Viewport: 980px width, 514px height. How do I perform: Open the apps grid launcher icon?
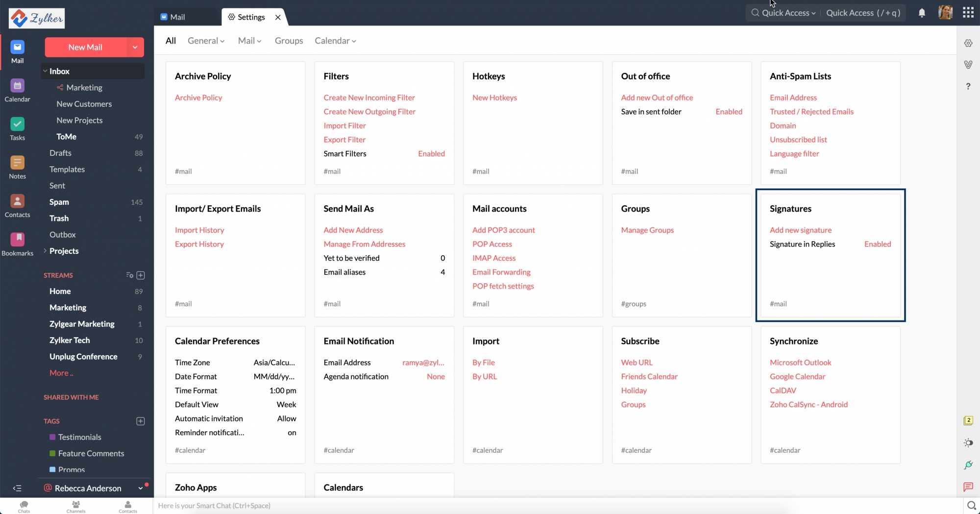(968, 13)
